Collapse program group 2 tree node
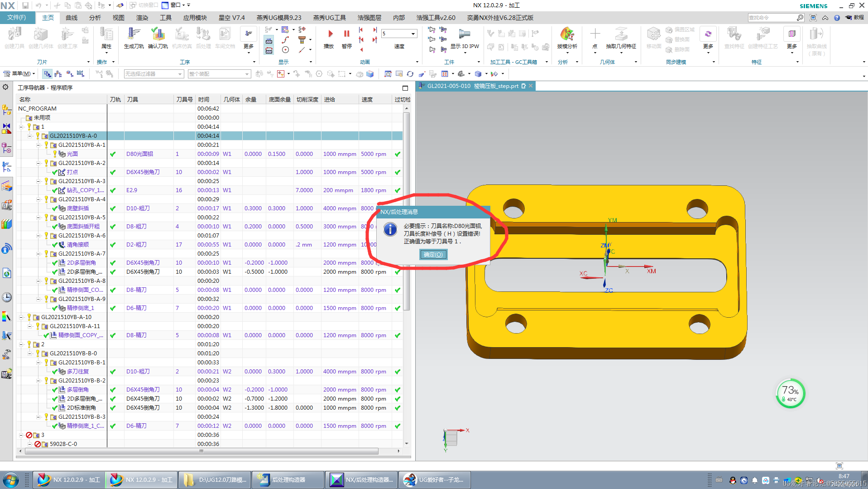 tap(21, 344)
